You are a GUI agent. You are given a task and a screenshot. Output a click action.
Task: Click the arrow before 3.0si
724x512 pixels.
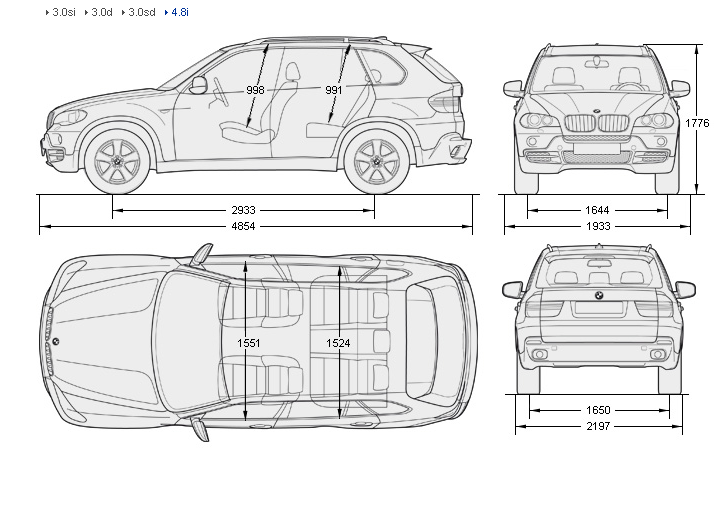coord(49,13)
